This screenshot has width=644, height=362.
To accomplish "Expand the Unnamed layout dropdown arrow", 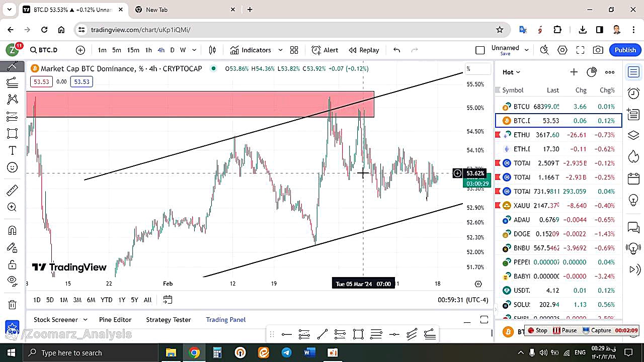I will 527,49.
